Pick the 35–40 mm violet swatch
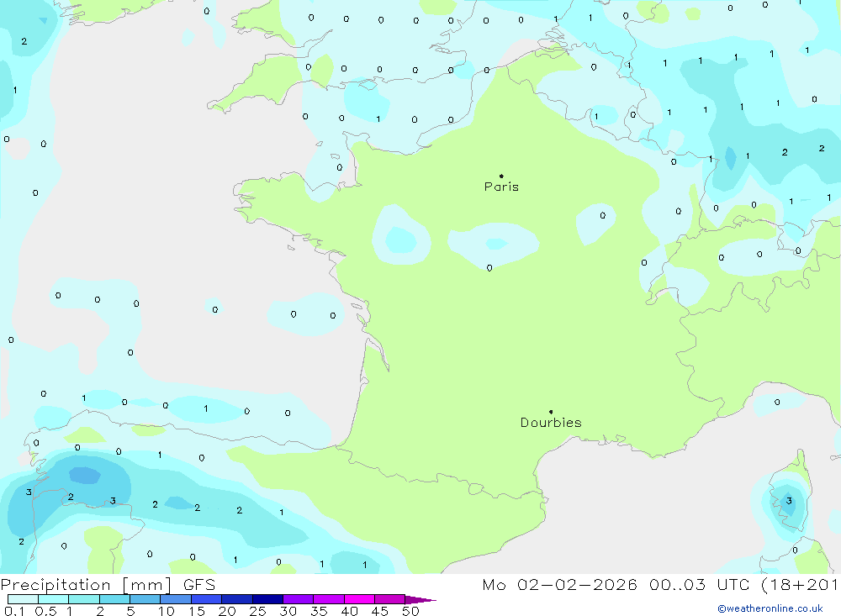 click(328, 599)
